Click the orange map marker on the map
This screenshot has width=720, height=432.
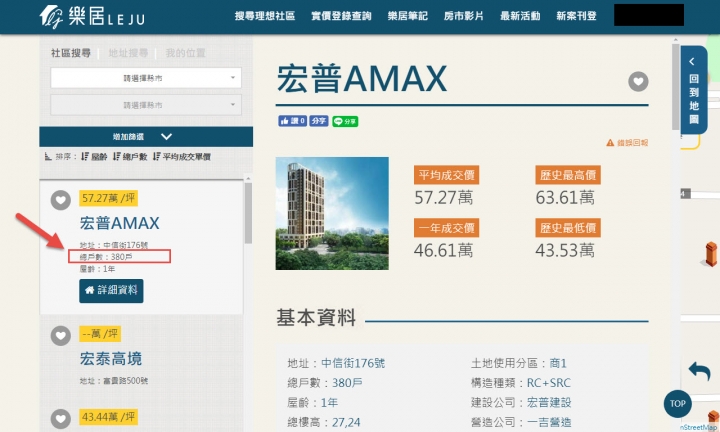[711, 255]
